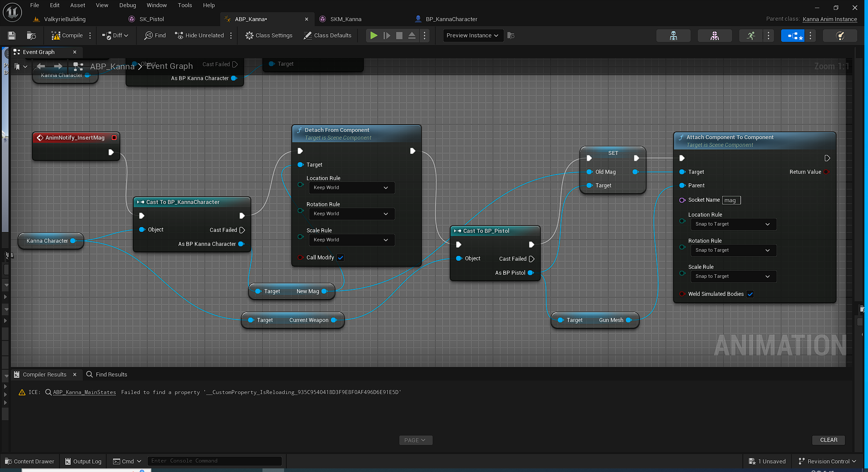Click Gun Mesh output pin
The width and height of the screenshot is (868, 472).
[x=629, y=320]
